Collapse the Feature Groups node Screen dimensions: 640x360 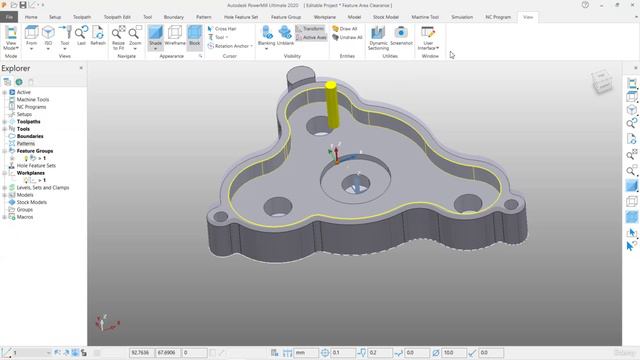[x=4, y=151]
